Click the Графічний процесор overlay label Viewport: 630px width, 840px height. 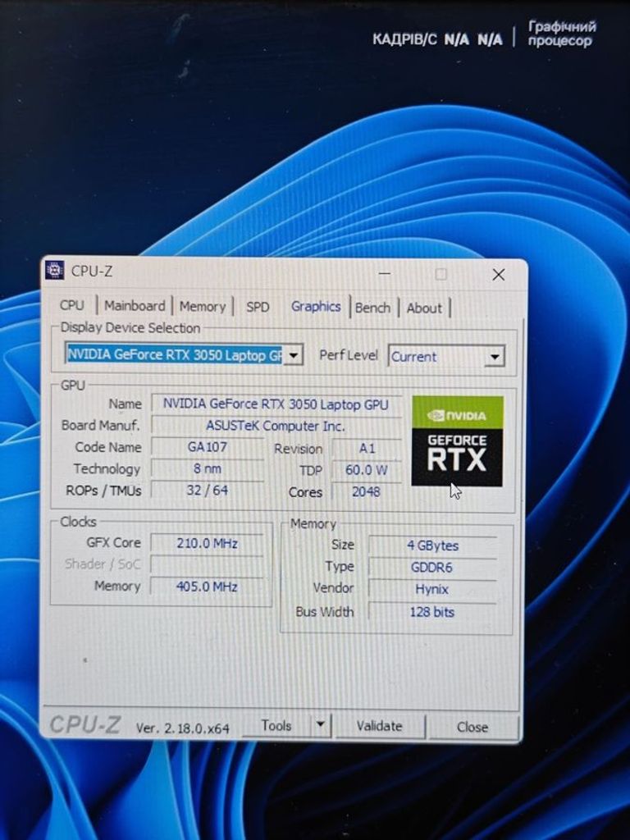pos(561,34)
